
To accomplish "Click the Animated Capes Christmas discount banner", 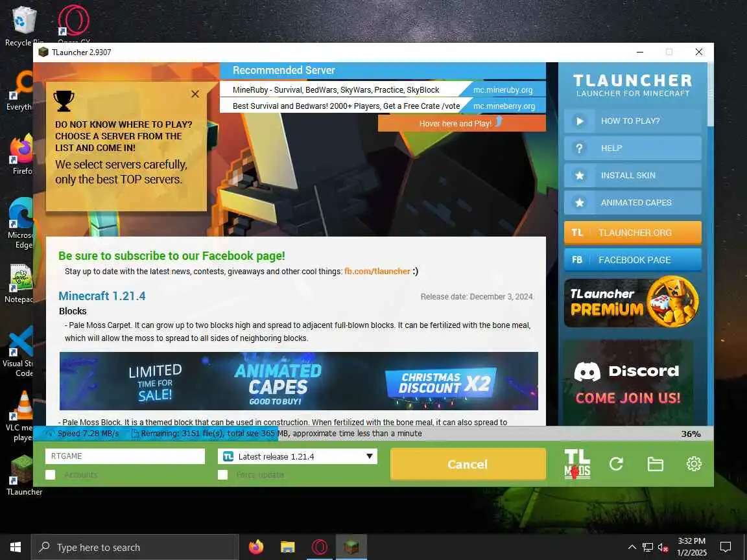I will point(299,381).
